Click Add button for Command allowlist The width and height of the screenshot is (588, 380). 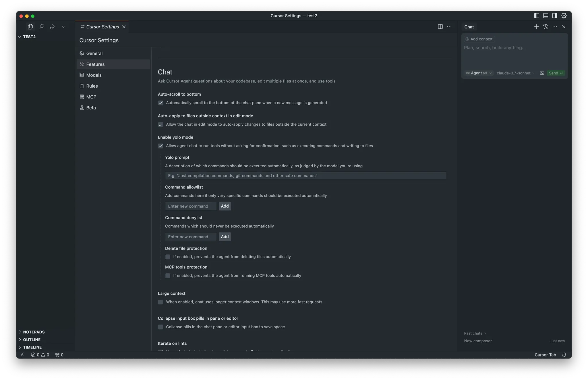pyautogui.click(x=225, y=206)
